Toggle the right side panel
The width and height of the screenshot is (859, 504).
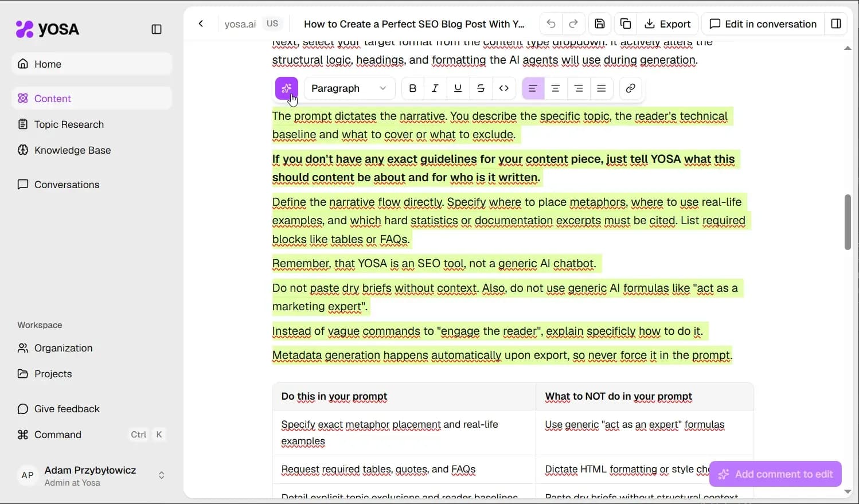(836, 24)
